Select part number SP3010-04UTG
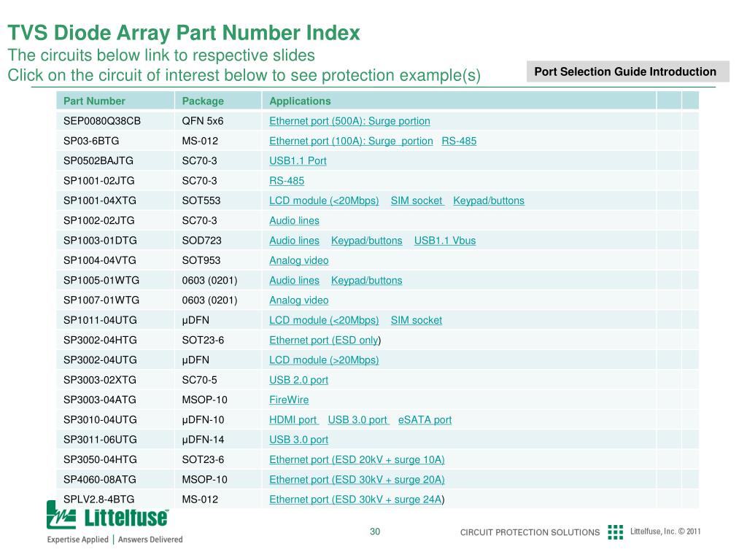The height and width of the screenshot is (560, 747). click(100, 420)
